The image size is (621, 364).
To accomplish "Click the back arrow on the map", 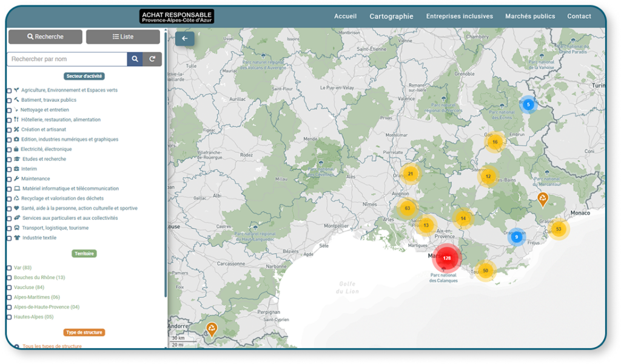I will click(184, 38).
